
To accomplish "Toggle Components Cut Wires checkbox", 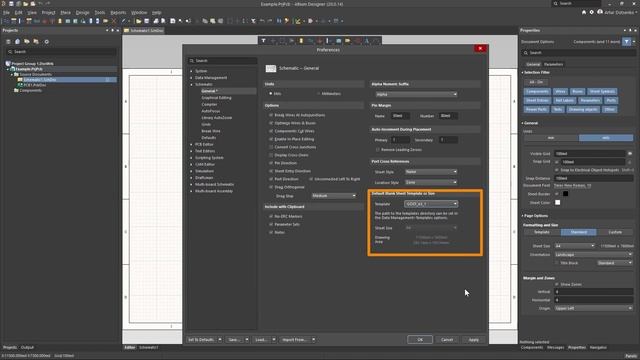I will pyautogui.click(x=271, y=131).
